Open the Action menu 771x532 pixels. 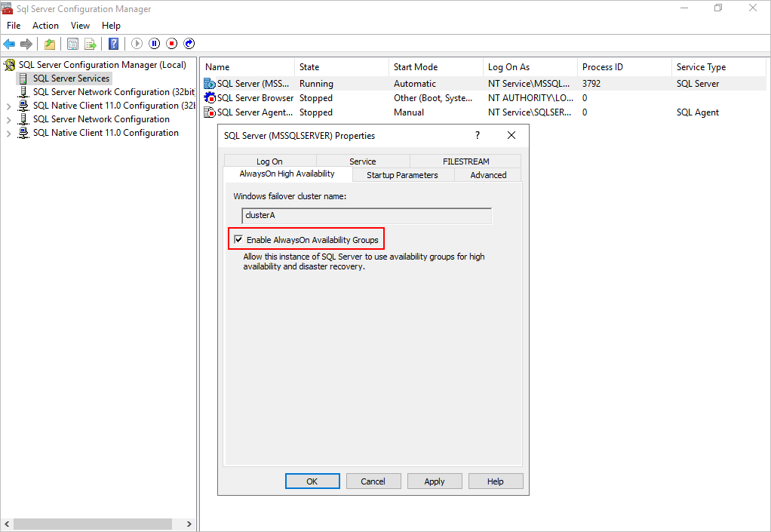click(45, 26)
